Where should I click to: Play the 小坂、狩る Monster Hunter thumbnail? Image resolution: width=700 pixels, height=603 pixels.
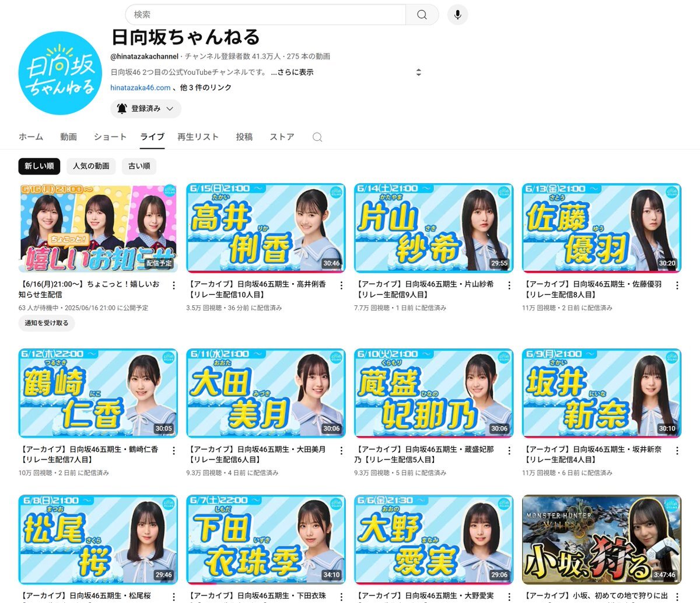pos(602,540)
